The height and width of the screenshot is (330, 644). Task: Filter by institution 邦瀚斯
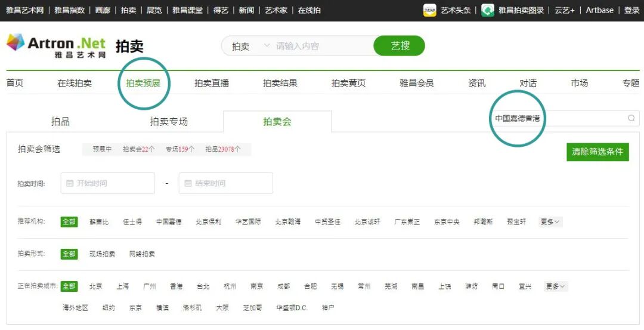(x=483, y=221)
